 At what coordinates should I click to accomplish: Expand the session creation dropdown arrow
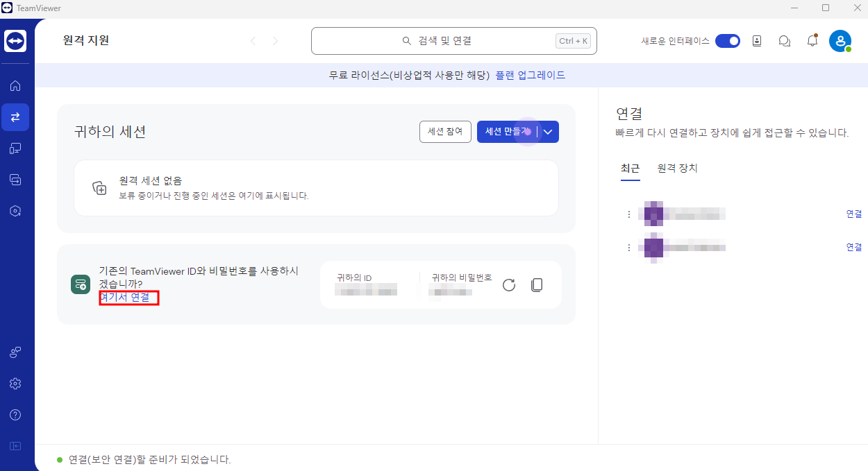(x=548, y=132)
